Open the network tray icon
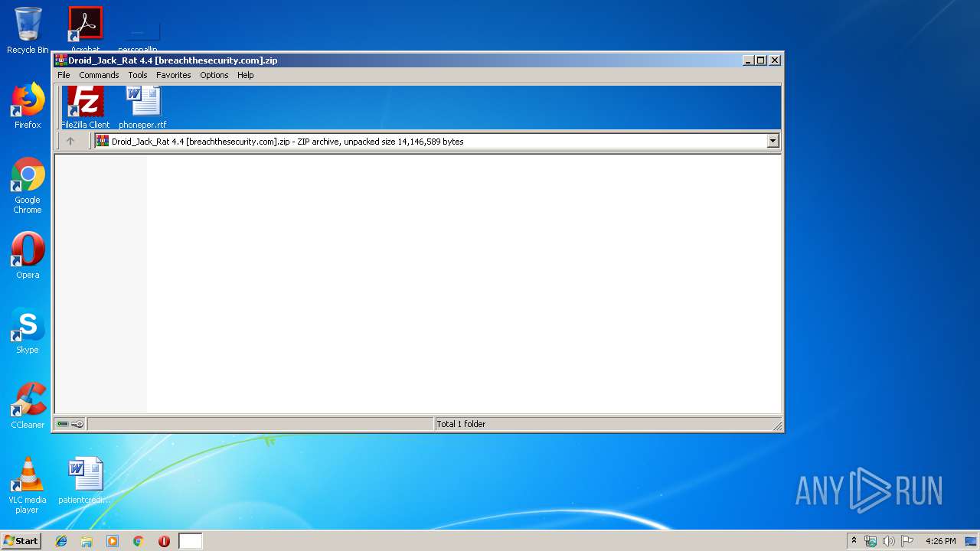 click(871, 541)
